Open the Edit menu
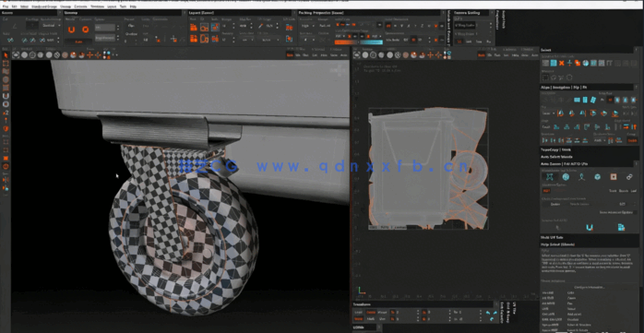Viewport: 644px width, 333px height. pyautogui.click(x=15, y=7)
